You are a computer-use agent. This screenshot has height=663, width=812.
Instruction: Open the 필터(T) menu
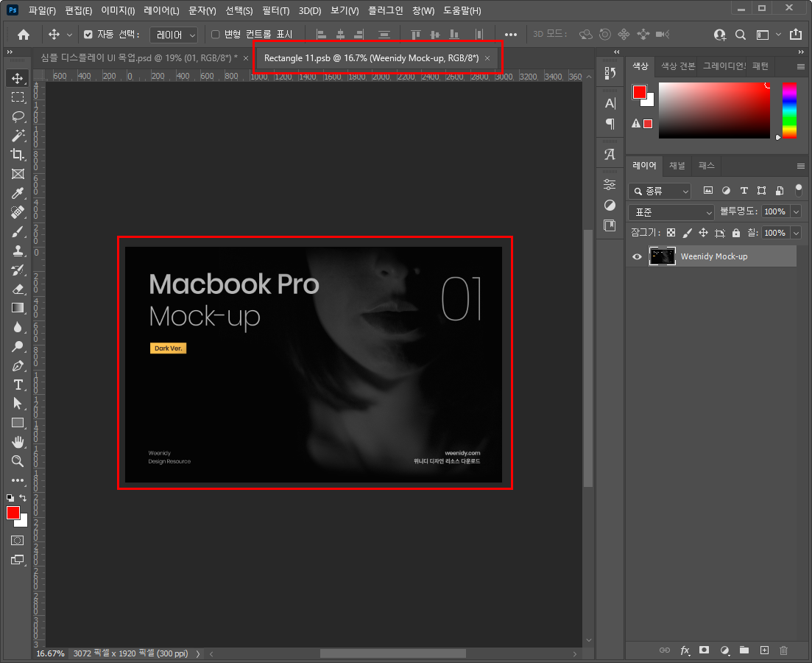tap(275, 10)
